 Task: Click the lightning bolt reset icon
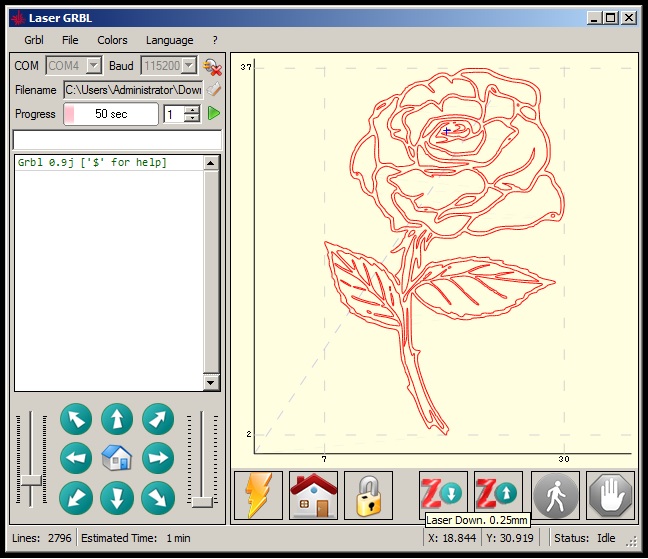(x=258, y=495)
